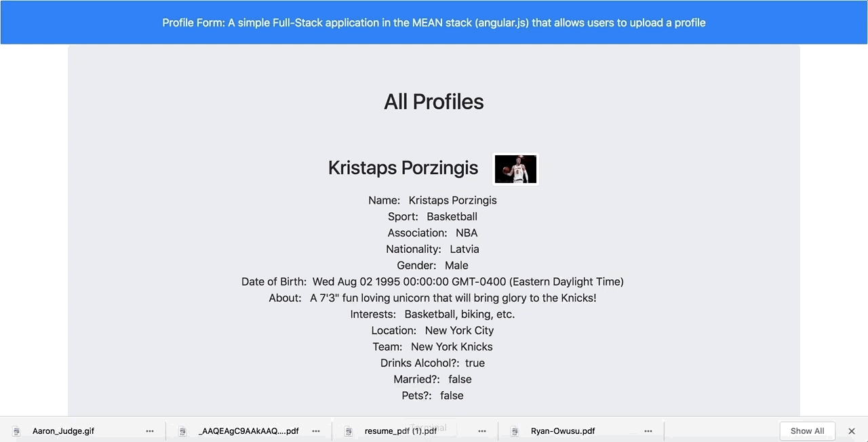This screenshot has height=442, width=868.
Task: Open the options menu for Aaron_Judge.gif
Action: click(x=150, y=431)
